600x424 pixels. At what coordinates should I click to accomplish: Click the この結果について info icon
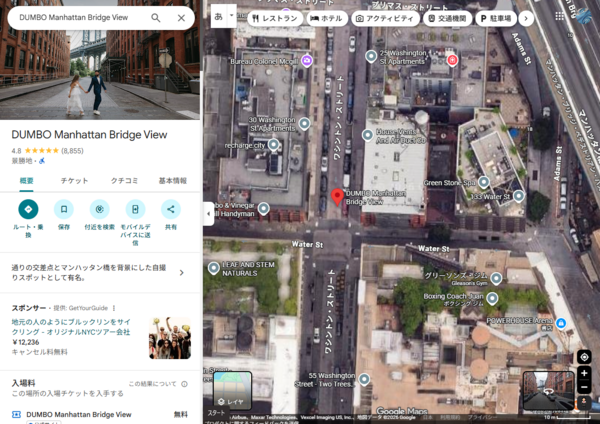[184, 384]
